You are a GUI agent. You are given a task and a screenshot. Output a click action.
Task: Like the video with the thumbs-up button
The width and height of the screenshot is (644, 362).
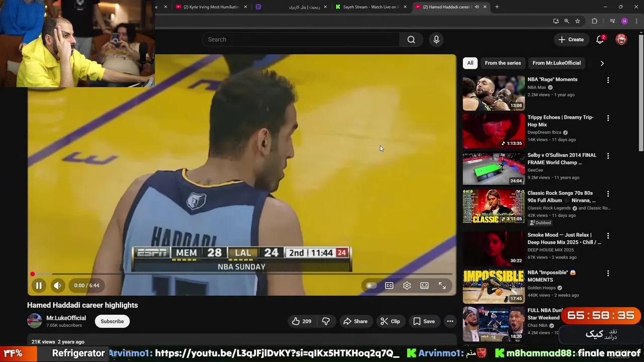pyautogui.click(x=301, y=321)
